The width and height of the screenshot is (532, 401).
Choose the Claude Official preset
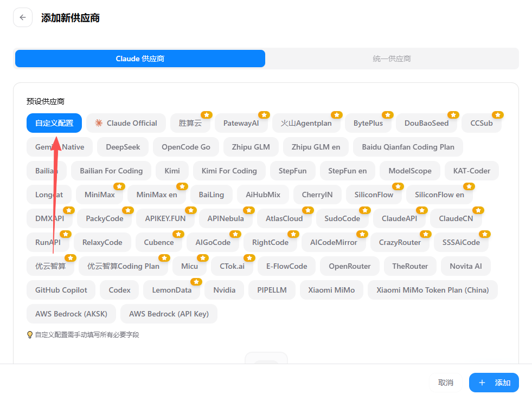coord(126,123)
